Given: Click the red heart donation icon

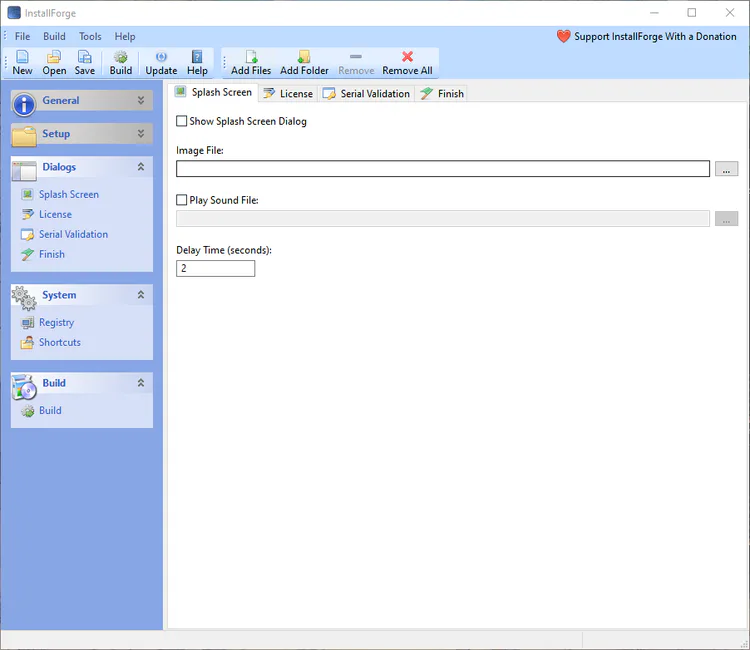Looking at the screenshot, I should click(563, 36).
